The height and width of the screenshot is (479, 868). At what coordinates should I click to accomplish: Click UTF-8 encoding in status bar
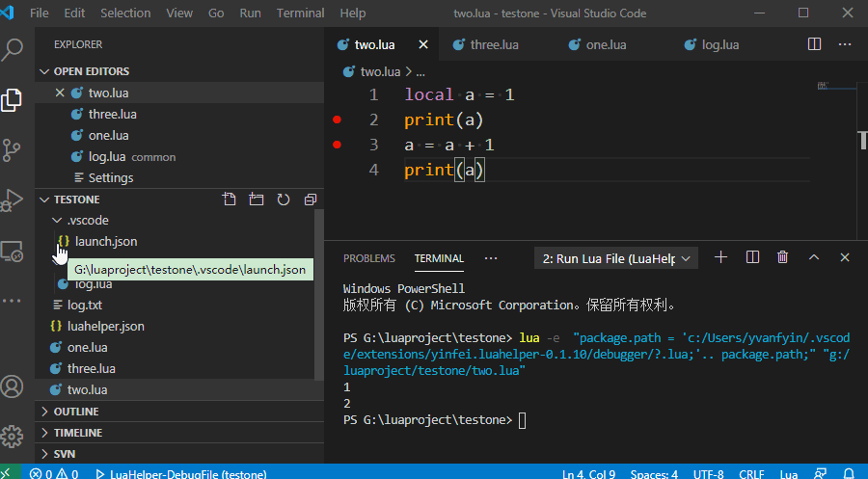[708, 474]
